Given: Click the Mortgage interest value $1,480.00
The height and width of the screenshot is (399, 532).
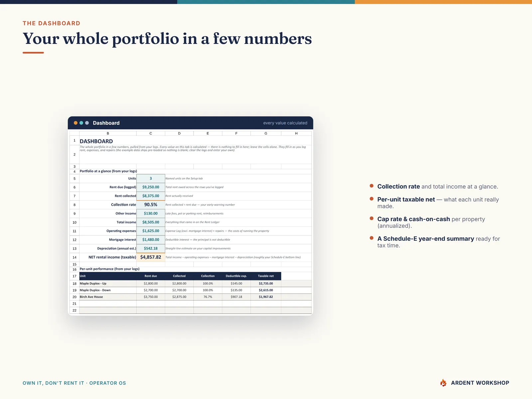Looking at the screenshot, I should (x=151, y=240).
